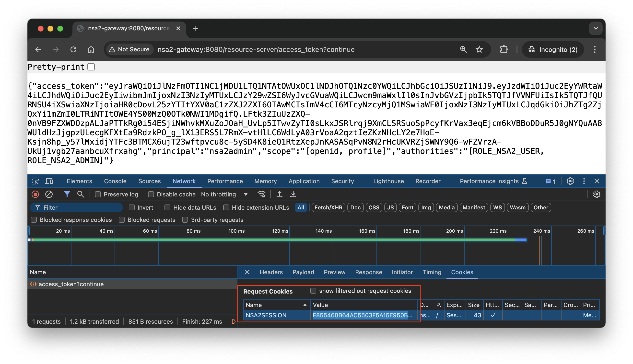Sort cookies by Name column
This screenshot has width=633, height=364.
pos(276,305)
